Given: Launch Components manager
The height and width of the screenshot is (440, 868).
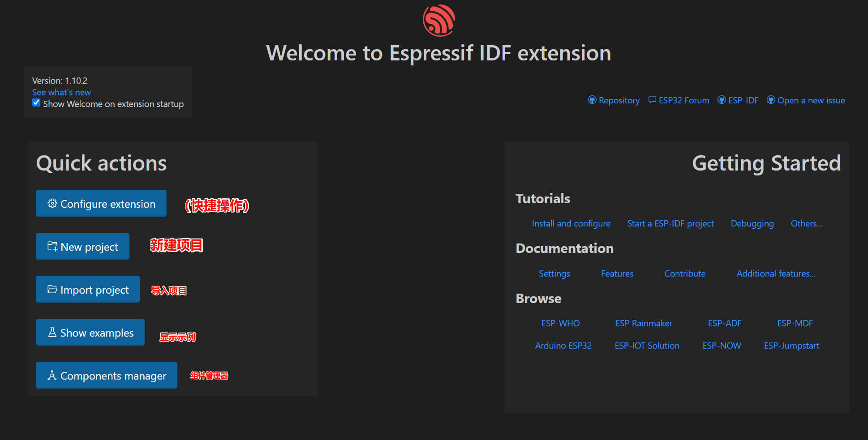Looking at the screenshot, I should coord(107,375).
